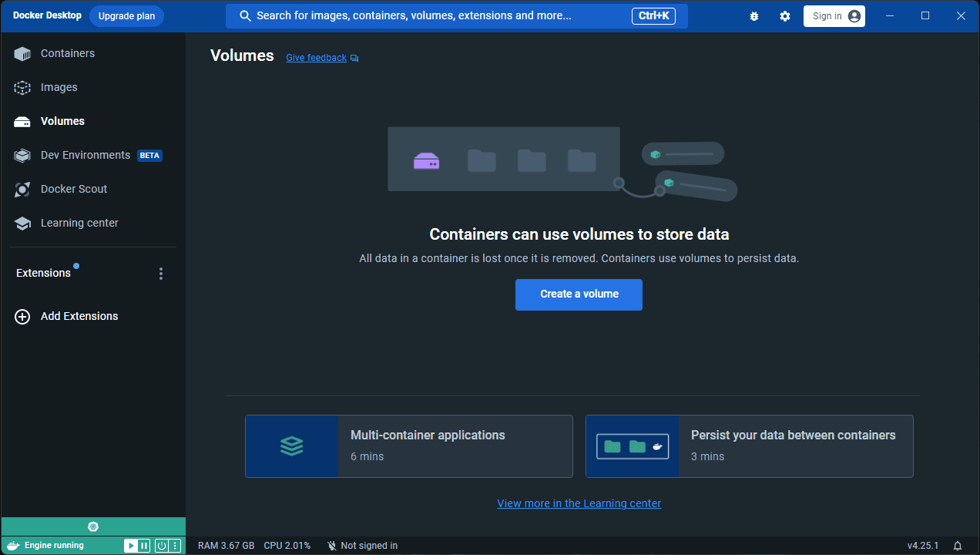Pause the Docker engine
The image size is (980, 555).
pyautogui.click(x=144, y=546)
